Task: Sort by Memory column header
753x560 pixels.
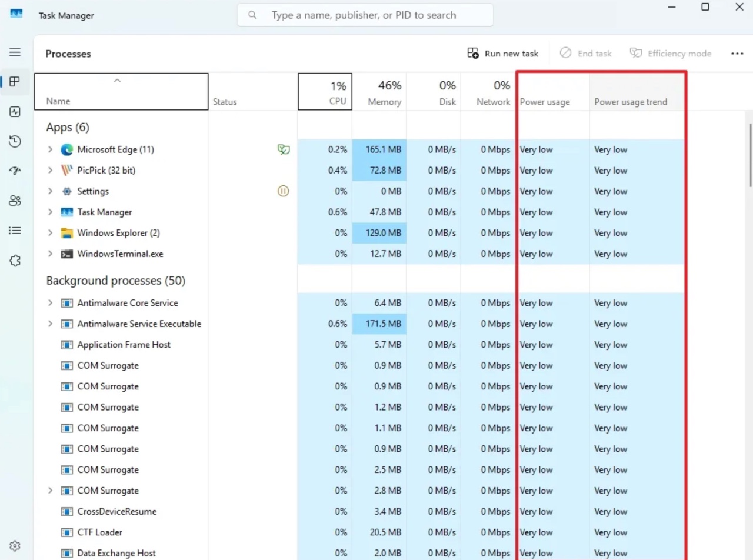Action: [379, 92]
